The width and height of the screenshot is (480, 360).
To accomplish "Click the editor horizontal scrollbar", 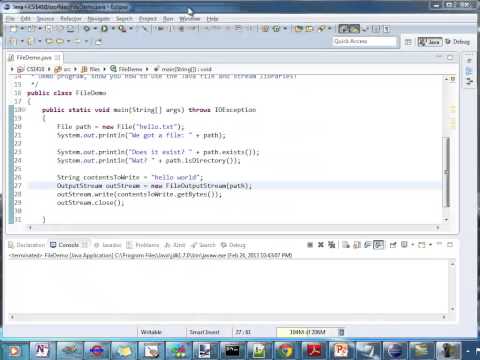I will click(x=233, y=228).
